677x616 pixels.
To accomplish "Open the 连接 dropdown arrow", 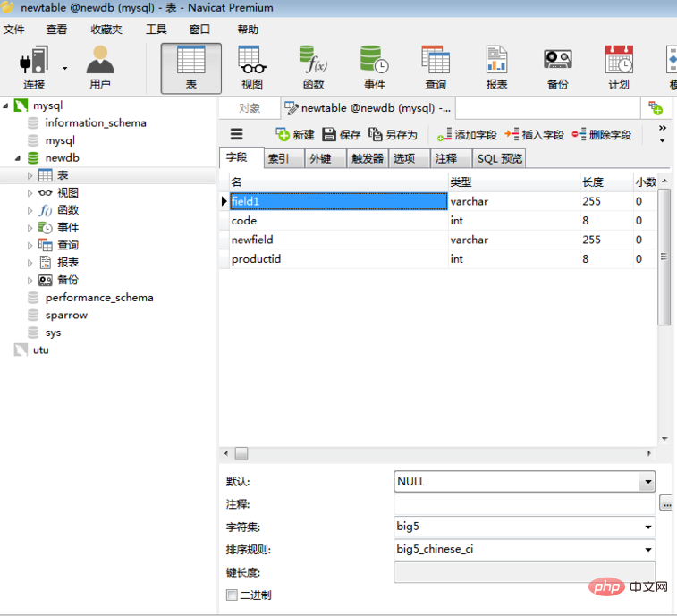I will click(x=64, y=68).
